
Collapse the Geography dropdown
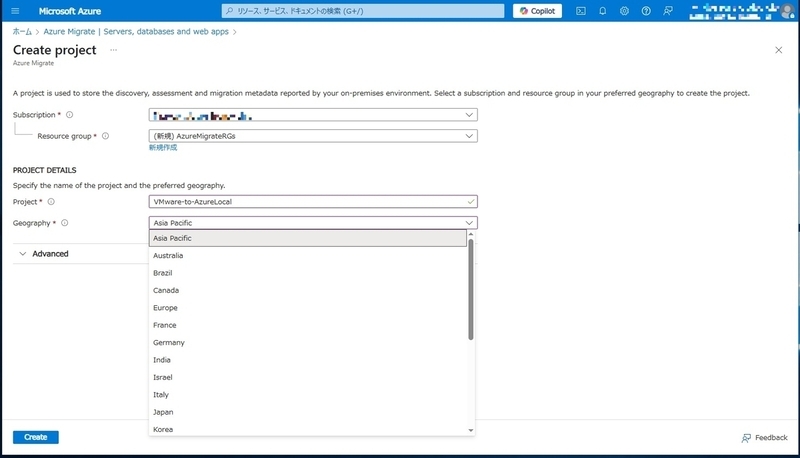tap(313, 223)
